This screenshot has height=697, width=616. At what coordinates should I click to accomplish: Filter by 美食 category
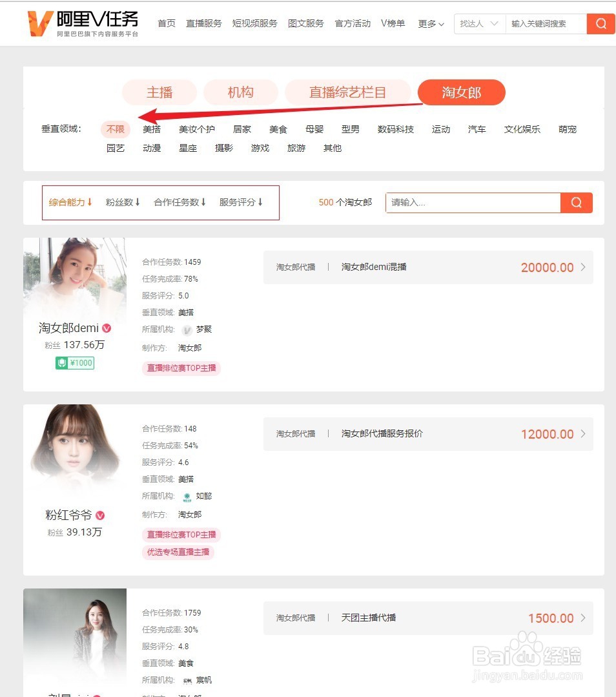point(278,129)
